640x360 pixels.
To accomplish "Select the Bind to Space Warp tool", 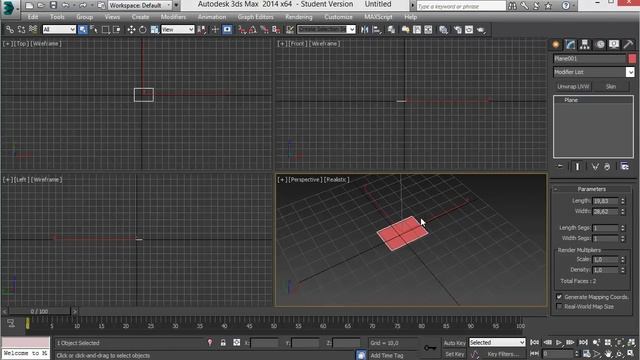I will (x=33, y=29).
